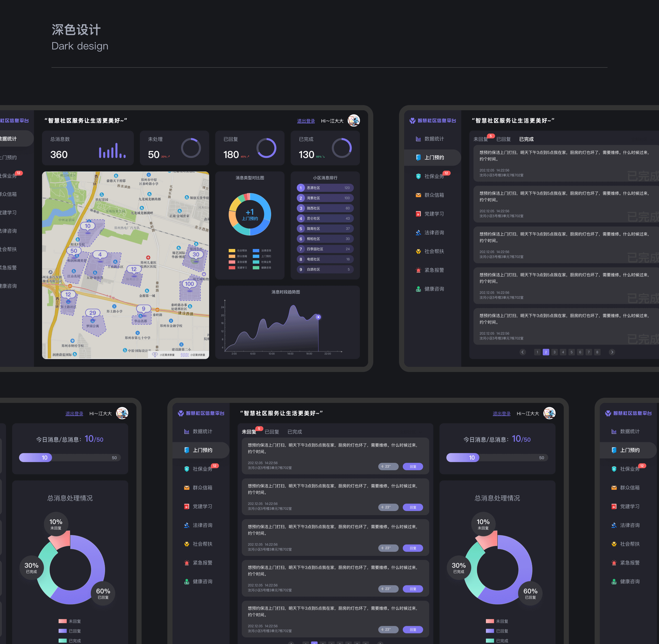Click the 已回复 180 stat card
The image size is (659, 644).
(250, 148)
